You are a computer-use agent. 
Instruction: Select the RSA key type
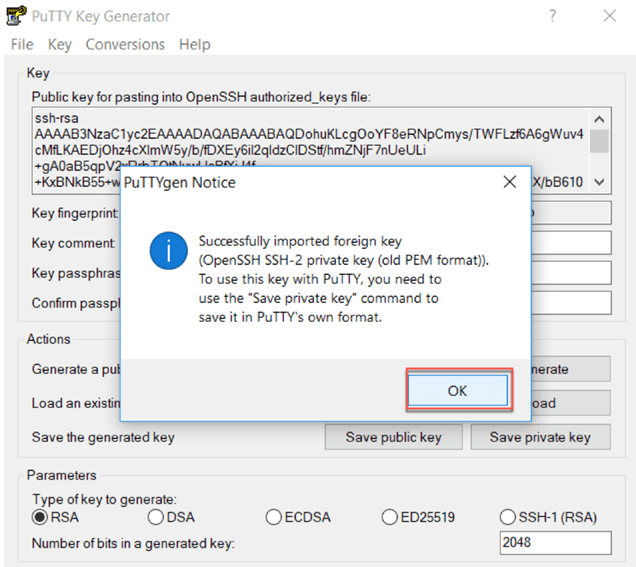pos(41,517)
